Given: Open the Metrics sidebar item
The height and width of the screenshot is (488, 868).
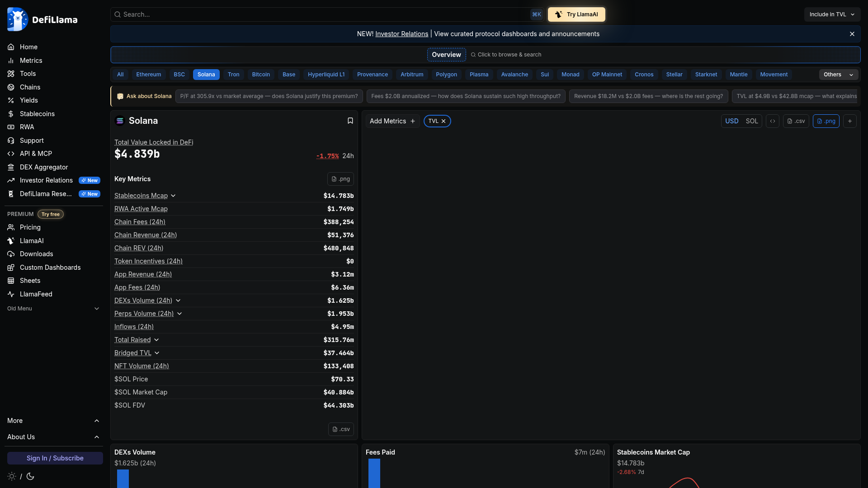Looking at the screenshot, I should (31, 61).
